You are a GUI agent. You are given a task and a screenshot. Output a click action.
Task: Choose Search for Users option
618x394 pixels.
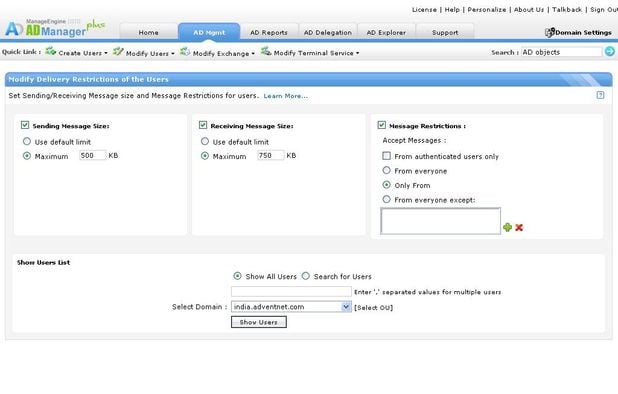point(306,276)
